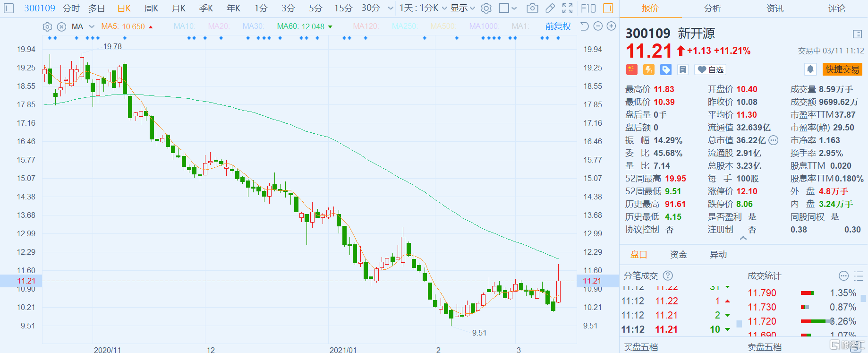
Task: Open MA indicator settings gear
Action: click(x=47, y=27)
